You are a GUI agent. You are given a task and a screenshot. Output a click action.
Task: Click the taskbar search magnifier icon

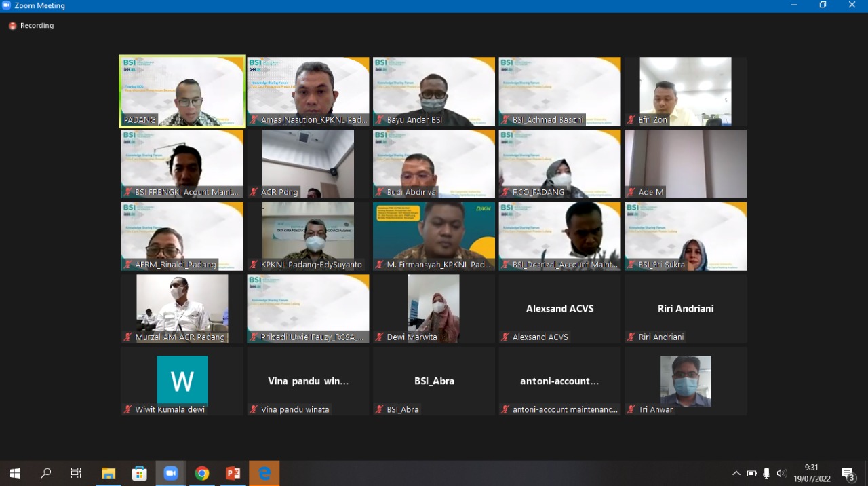tap(46, 473)
